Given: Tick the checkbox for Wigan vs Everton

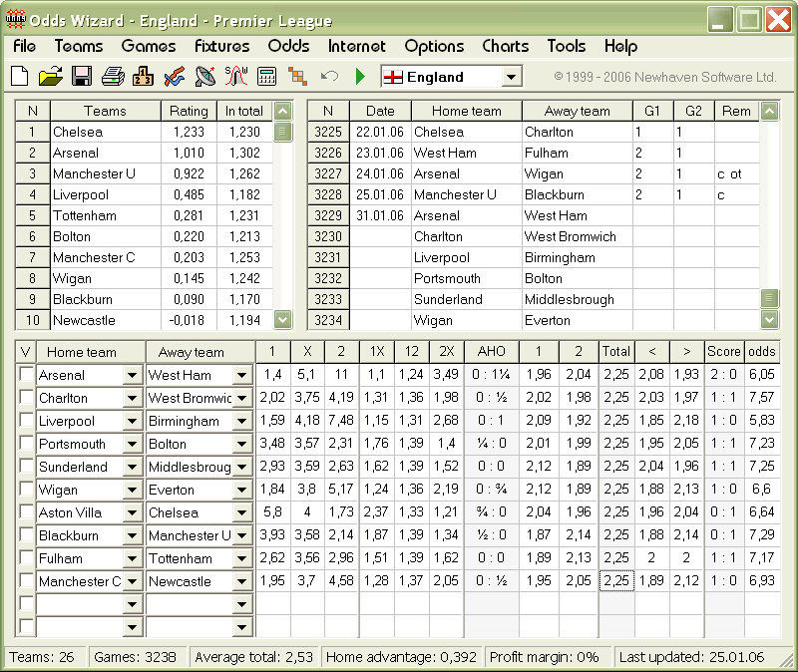Looking at the screenshot, I should click(26, 489).
